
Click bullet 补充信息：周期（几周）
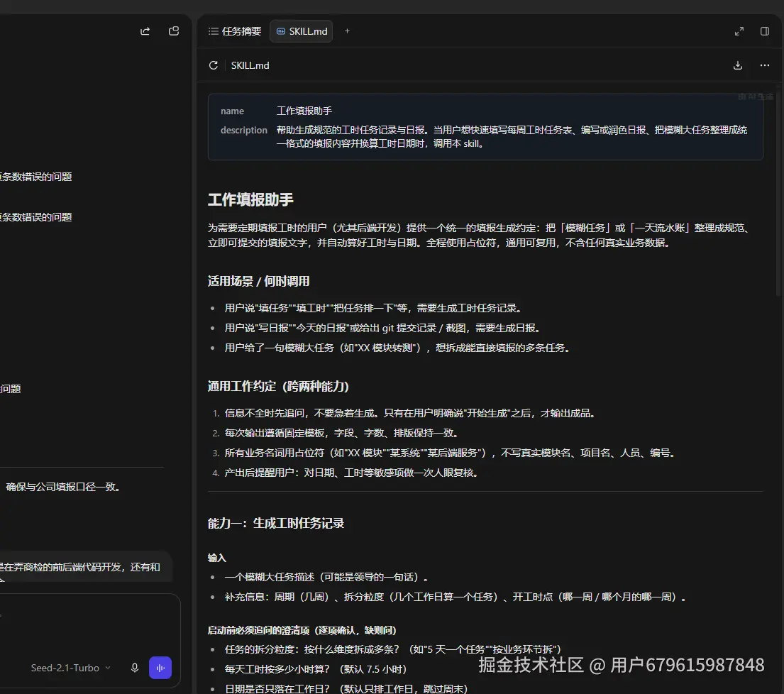pos(456,597)
